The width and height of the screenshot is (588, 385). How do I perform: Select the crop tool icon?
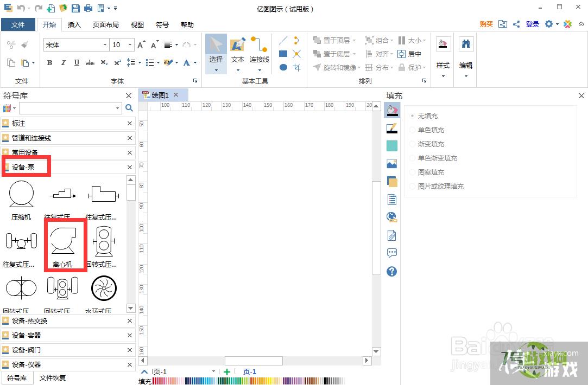296,67
